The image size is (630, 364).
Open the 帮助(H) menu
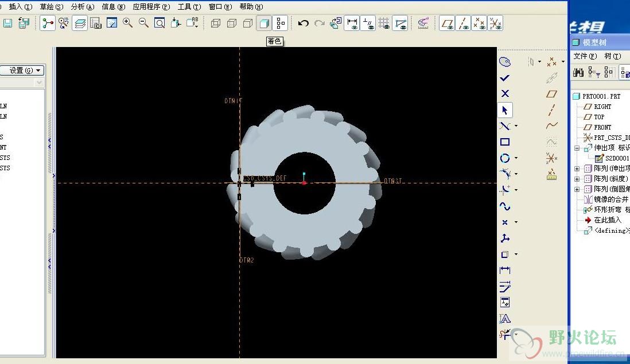251,7
